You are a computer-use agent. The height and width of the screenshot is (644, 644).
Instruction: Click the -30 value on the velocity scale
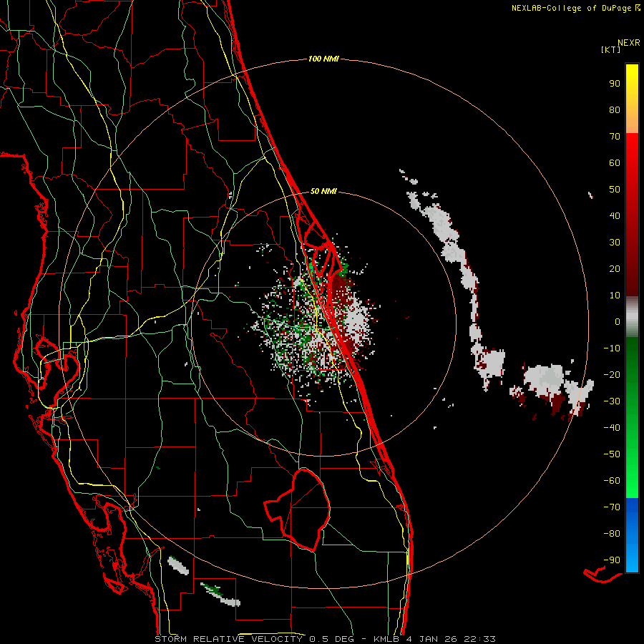click(x=612, y=401)
